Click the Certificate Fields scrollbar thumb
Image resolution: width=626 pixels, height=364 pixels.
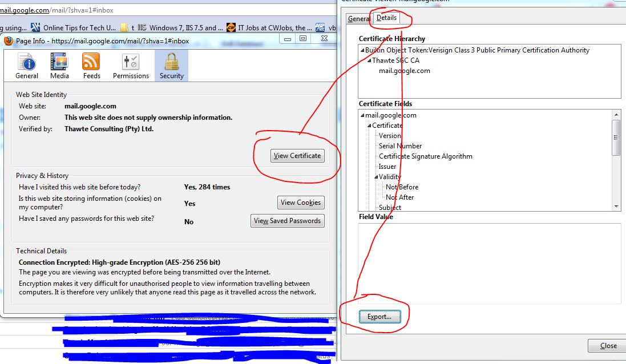pos(616,137)
